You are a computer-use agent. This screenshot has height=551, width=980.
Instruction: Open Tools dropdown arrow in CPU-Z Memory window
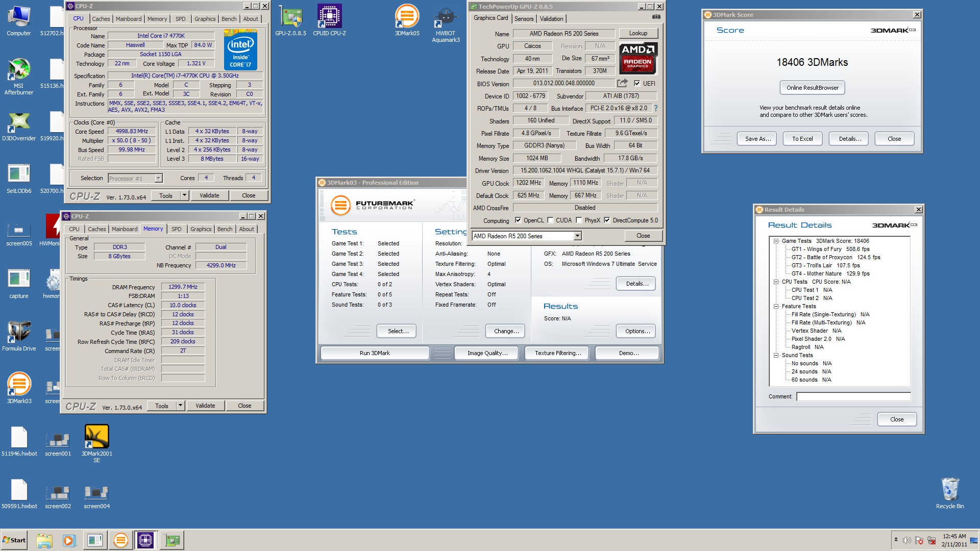click(x=180, y=406)
